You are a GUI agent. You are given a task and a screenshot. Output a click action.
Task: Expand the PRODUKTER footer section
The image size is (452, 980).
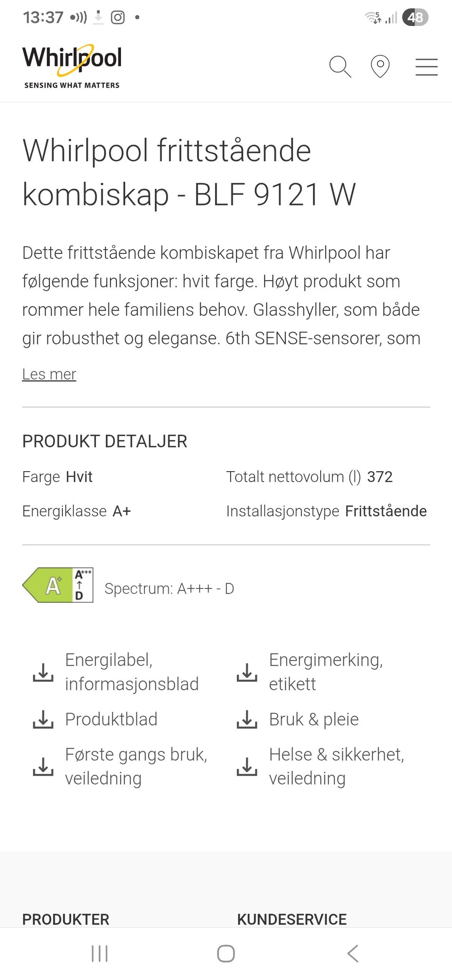pyautogui.click(x=66, y=919)
